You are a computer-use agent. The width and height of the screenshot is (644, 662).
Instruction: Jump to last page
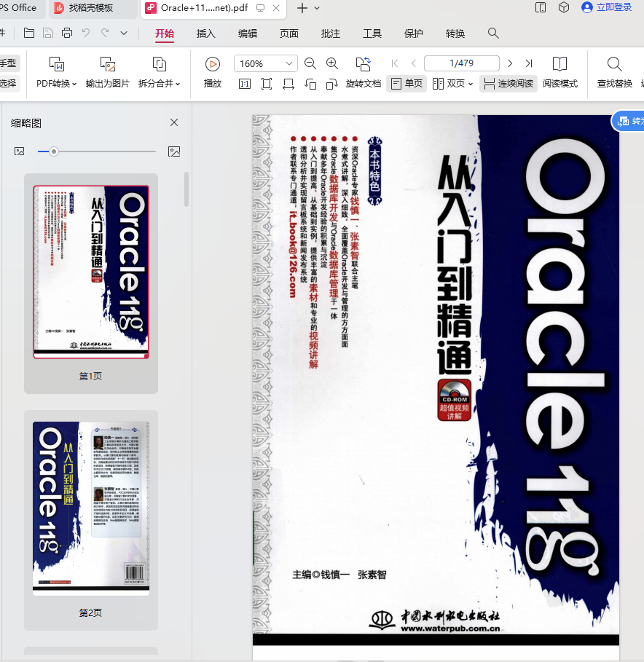click(529, 63)
